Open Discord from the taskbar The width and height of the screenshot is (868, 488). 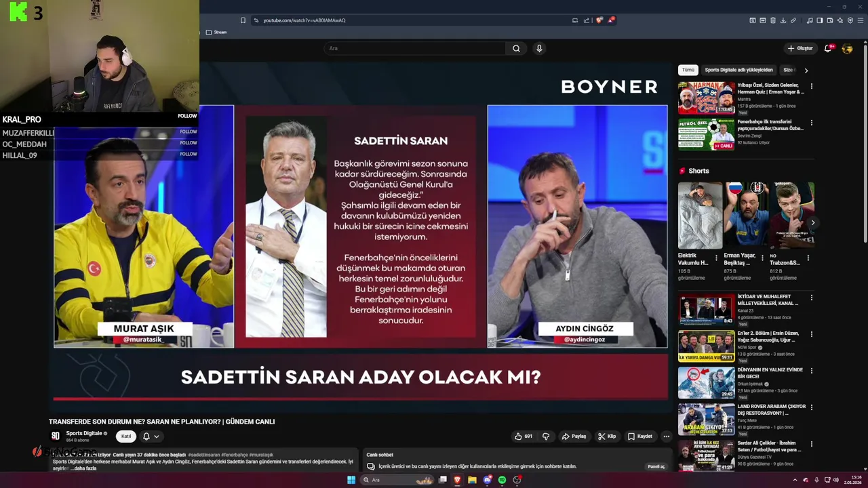487,480
